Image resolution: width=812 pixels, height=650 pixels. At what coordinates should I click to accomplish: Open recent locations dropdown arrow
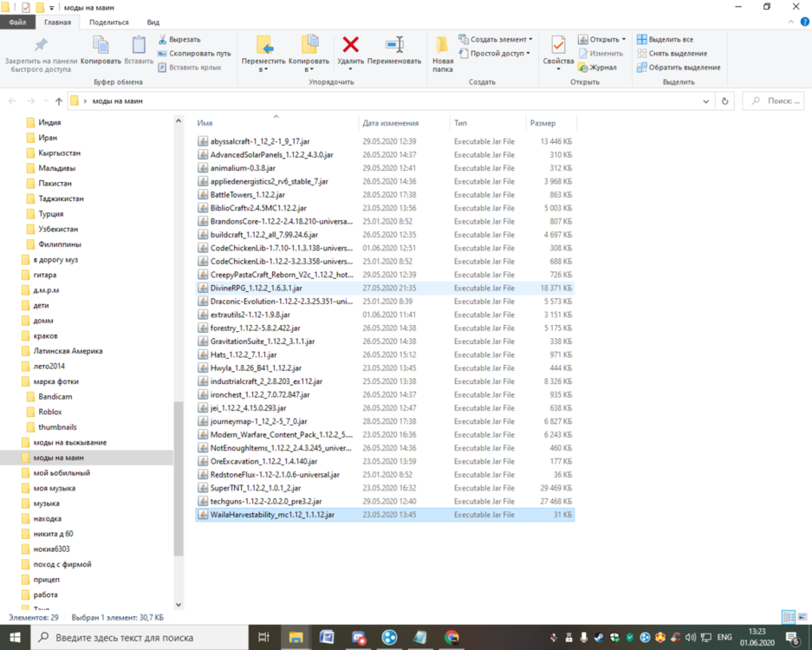[x=46, y=101]
